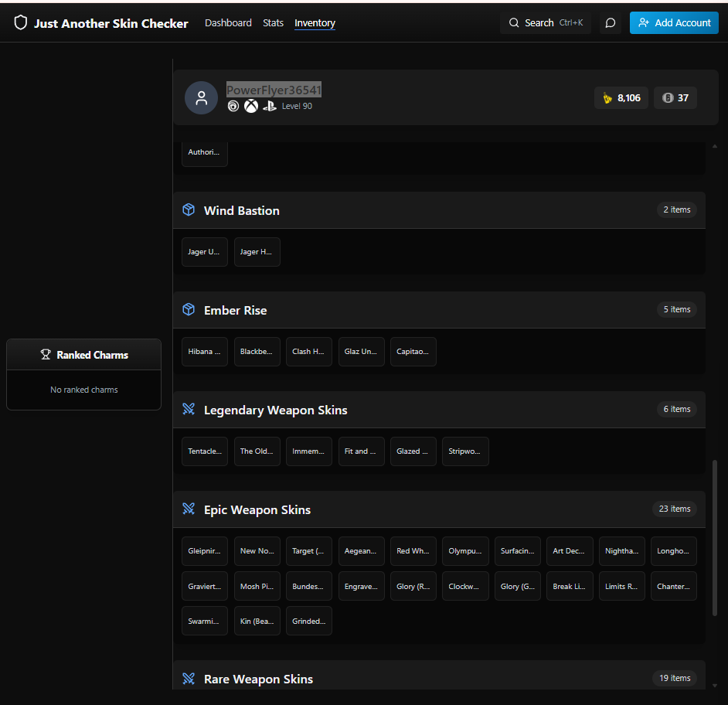Open the chat bubble icon
This screenshot has height=705, width=728.
(x=611, y=22)
